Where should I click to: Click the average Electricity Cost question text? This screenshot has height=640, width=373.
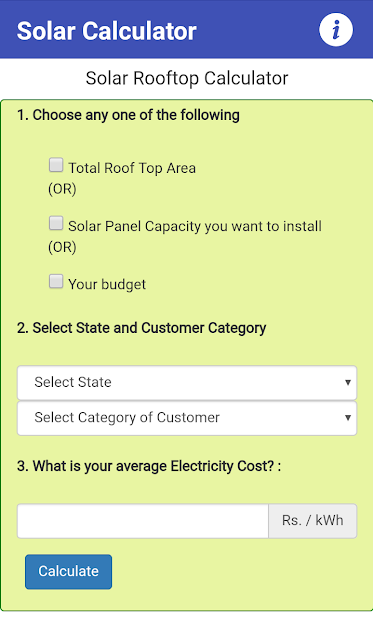[149, 466]
